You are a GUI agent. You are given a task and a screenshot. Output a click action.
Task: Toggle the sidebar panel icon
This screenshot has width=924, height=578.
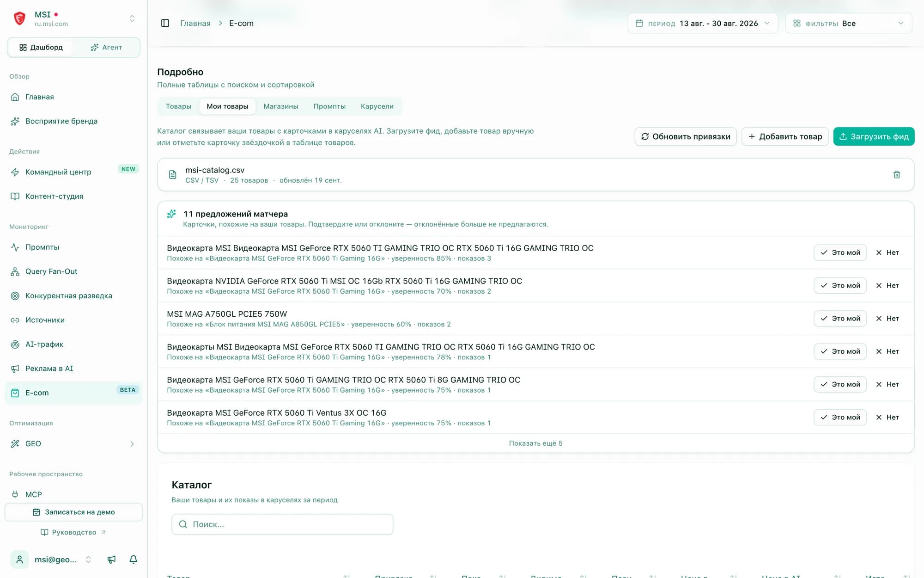165,23
